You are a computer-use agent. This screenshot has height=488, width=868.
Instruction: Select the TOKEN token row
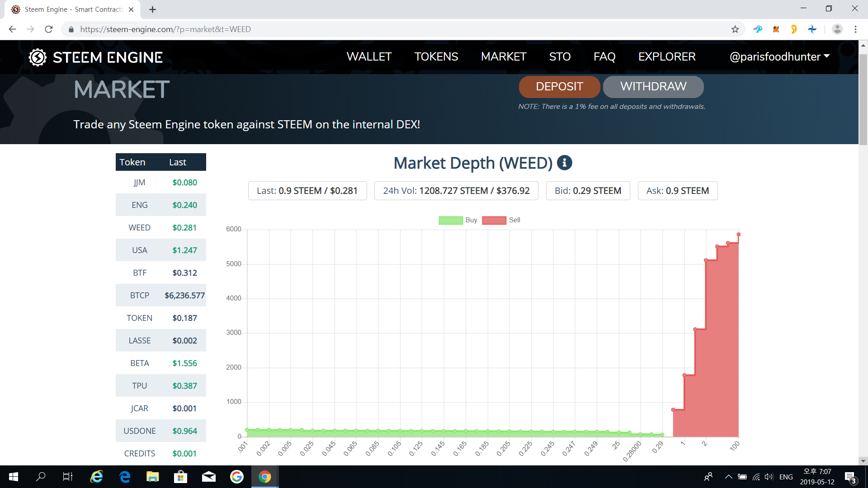pos(161,318)
